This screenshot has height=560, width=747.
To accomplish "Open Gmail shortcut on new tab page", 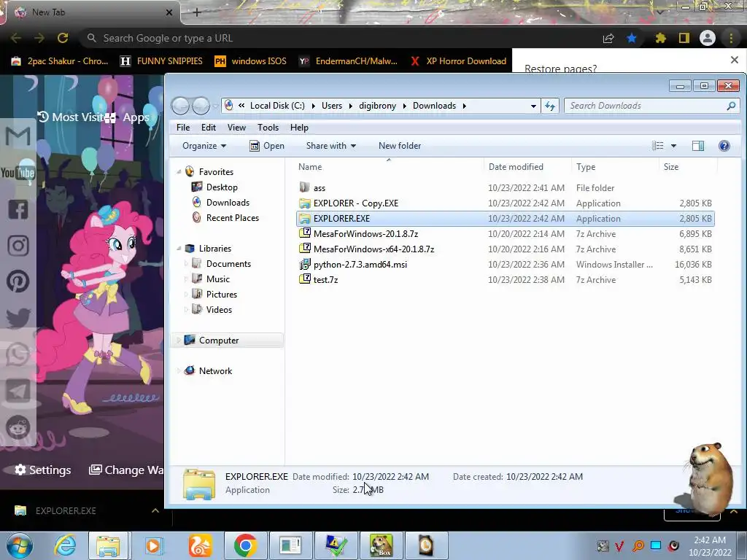I will click(x=18, y=136).
